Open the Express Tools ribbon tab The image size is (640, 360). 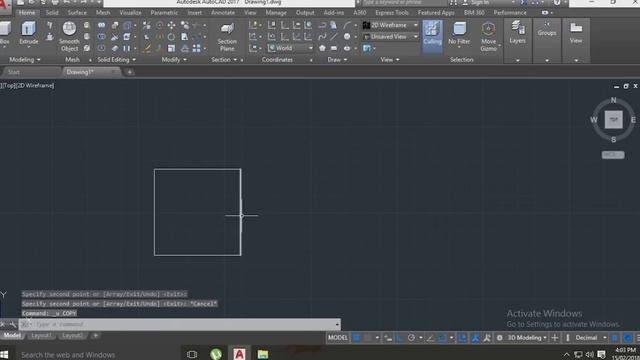(x=392, y=13)
